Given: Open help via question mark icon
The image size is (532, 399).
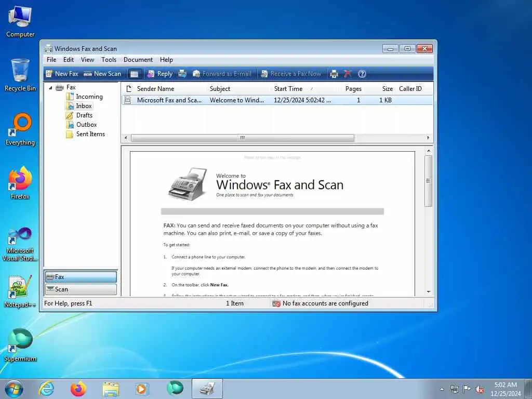Looking at the screenshot, I should [362, 74].
